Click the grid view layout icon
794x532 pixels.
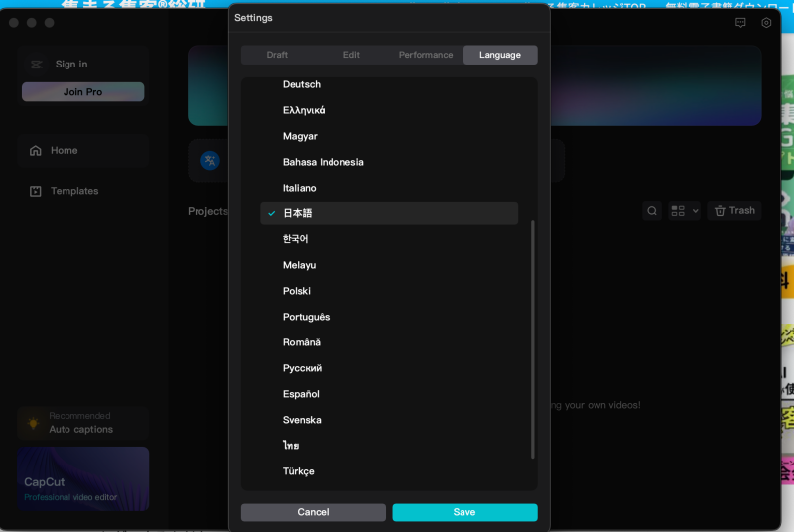(x=678, y=211)
